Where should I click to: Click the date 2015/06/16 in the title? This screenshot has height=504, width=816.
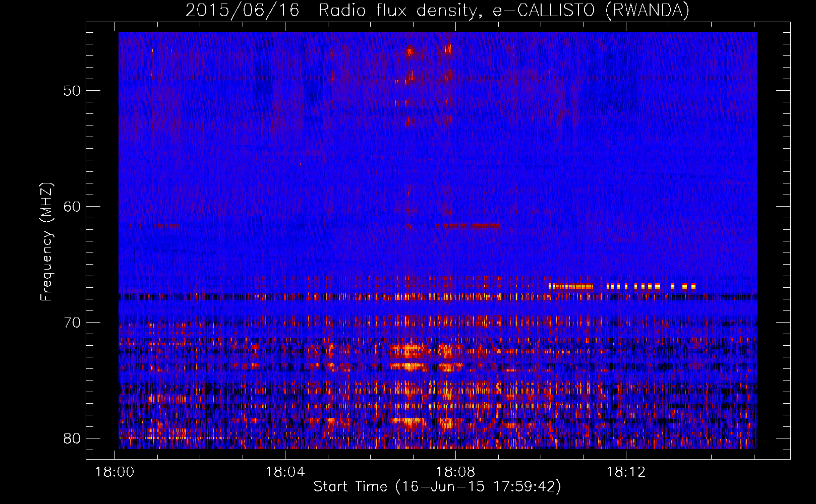[243, 11]
